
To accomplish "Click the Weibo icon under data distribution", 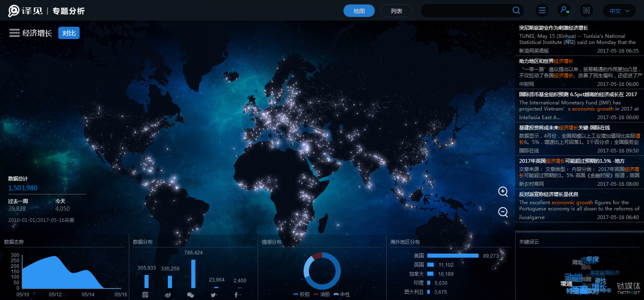I will coord(168,295).
